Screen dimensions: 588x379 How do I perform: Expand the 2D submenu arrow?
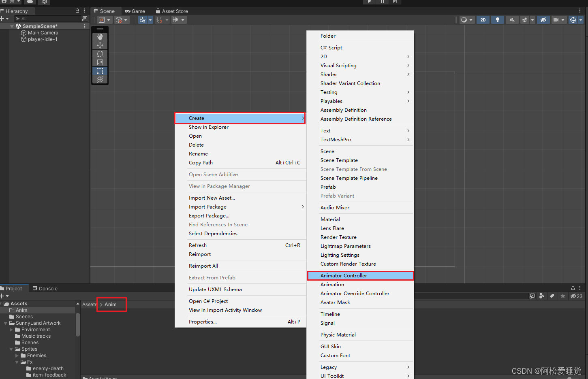coord(408,57)
